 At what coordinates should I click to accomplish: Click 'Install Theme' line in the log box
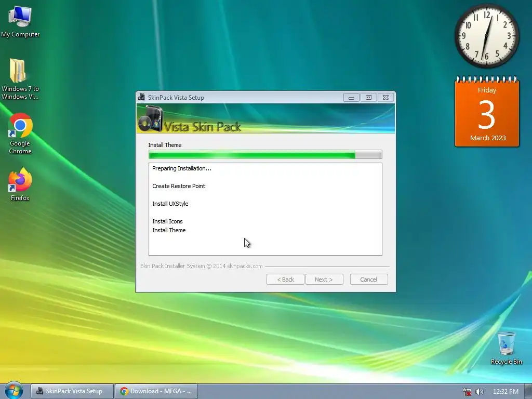point(169,230)
